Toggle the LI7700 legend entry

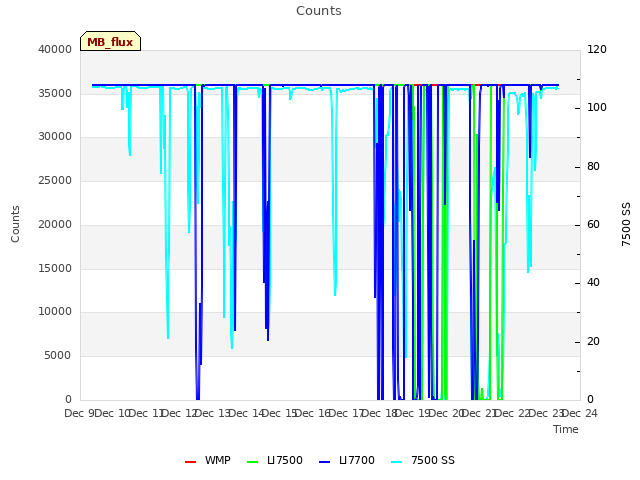coord(347,460)
